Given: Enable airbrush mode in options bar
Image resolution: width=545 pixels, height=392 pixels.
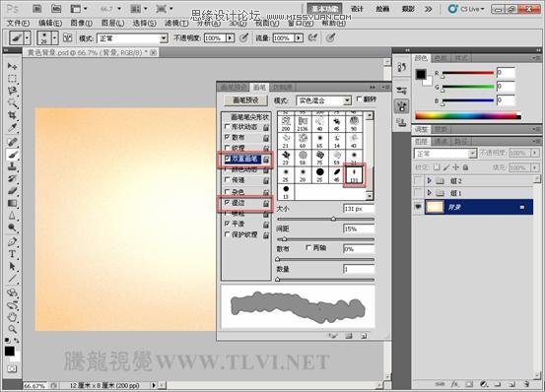Looking at the screenshot, I should (312, 37).
